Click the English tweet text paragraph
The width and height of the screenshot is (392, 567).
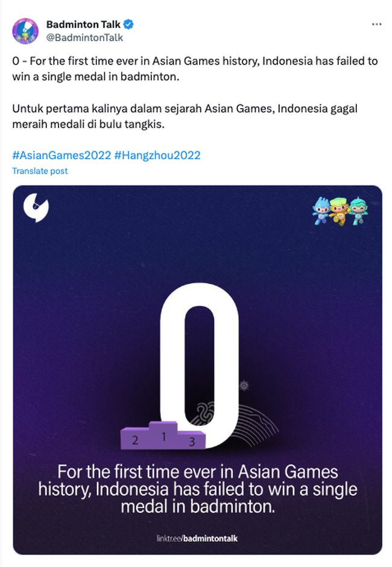point(195,69)
